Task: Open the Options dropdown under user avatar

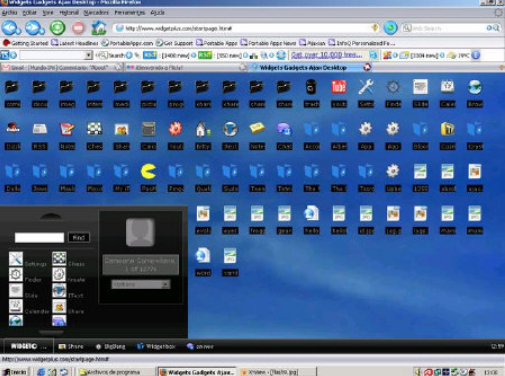Action: pyautogui.click(x=141, y=284)
